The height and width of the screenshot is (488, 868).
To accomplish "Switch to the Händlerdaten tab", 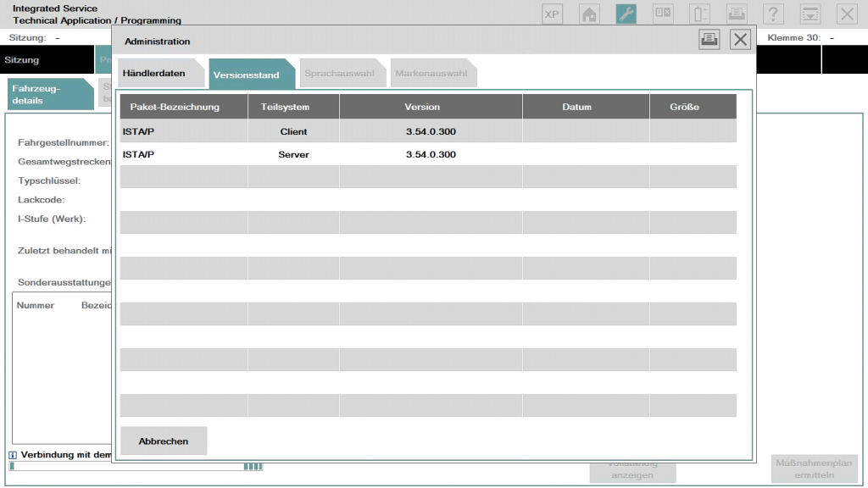I will (160, 73).
